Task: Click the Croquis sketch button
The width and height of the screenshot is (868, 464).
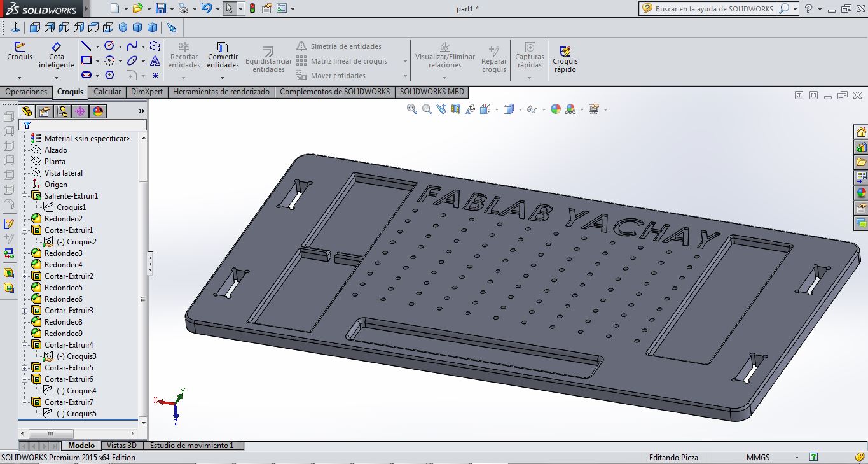Action: pos(20,52)
